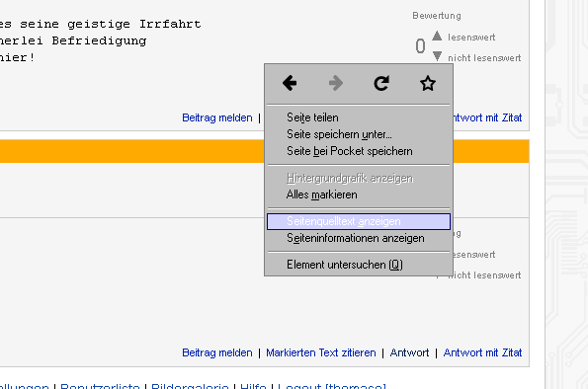Click 'Beitrag melden' link beside 'Markierten Text zitieren'

point(217,352)
